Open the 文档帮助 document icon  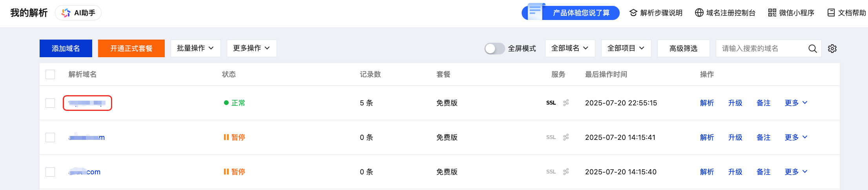[x=831, y=13]
